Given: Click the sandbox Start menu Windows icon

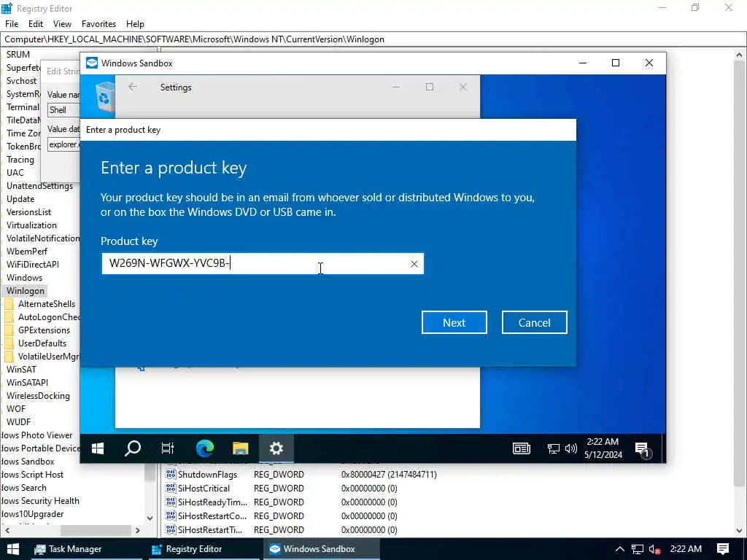Looking at the screenshot, I should 98,448.
